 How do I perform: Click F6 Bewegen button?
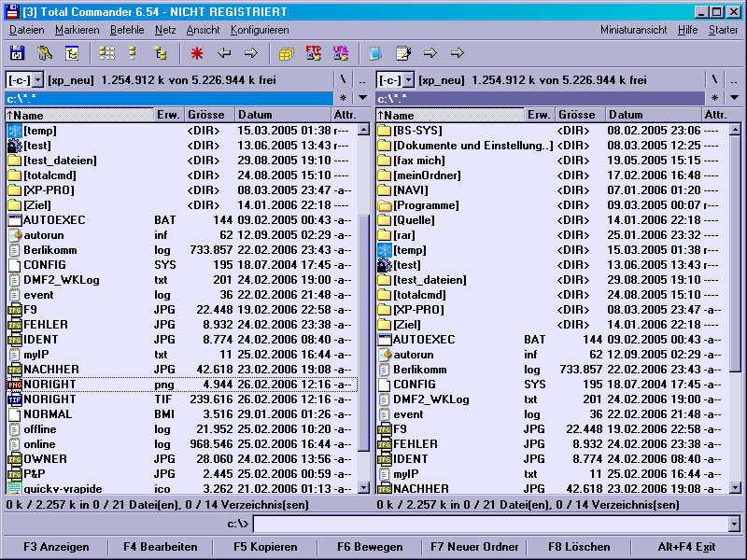(x=370, y=547)
